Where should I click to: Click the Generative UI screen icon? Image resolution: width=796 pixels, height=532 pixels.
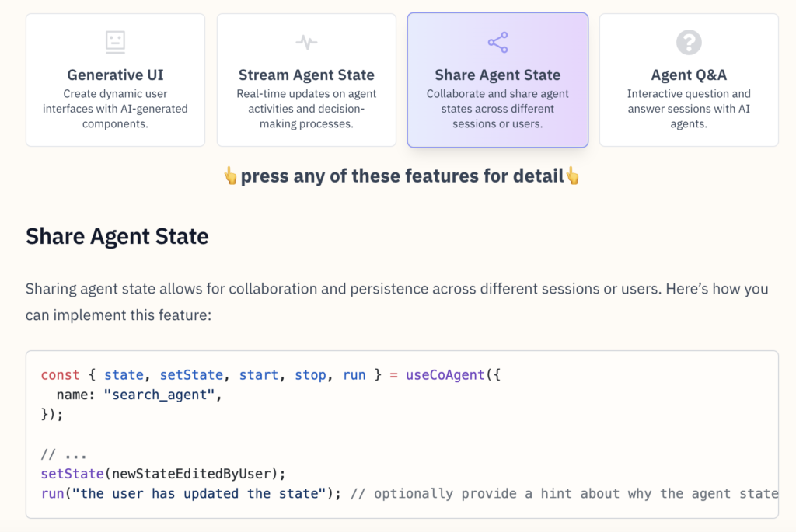point(115,41)
